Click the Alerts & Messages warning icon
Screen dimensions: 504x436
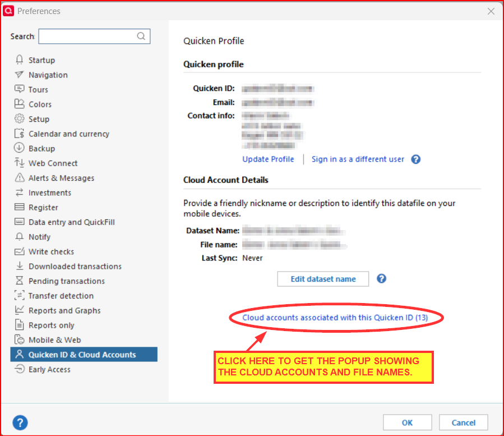pos(19,178)
